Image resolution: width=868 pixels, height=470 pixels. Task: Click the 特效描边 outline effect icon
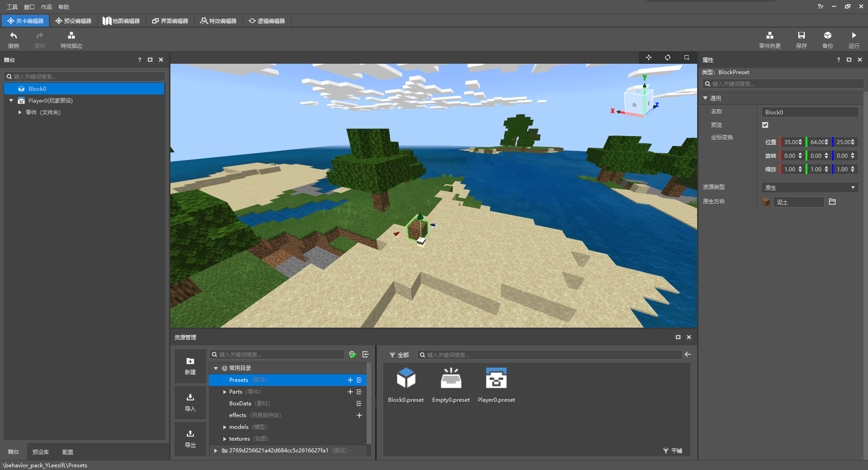71,36
